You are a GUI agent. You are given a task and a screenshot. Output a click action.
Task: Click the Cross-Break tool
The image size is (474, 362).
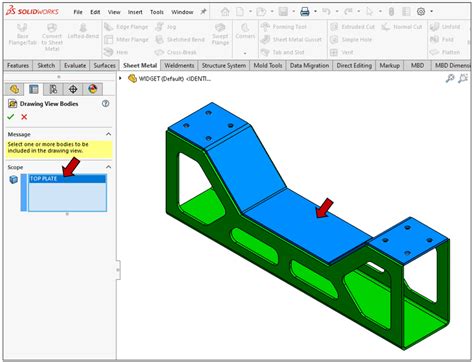176,52
